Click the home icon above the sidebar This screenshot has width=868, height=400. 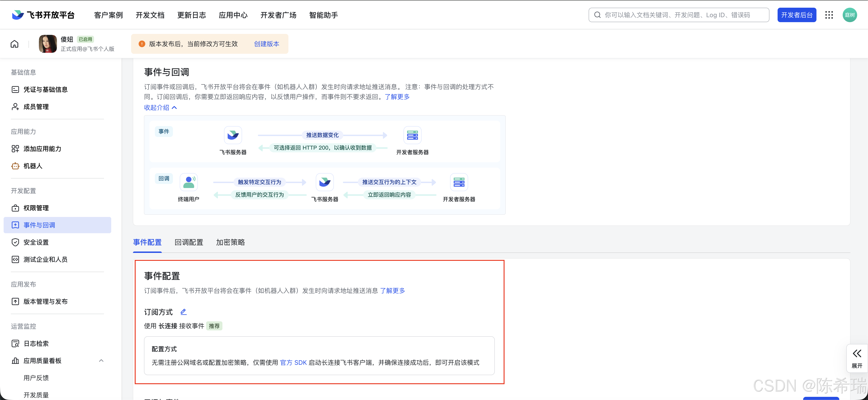14,43
